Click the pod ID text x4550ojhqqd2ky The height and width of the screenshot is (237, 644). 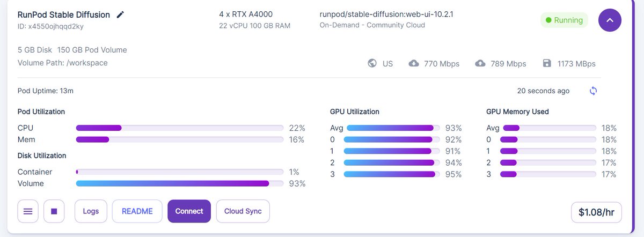click(x=50, y=26)
